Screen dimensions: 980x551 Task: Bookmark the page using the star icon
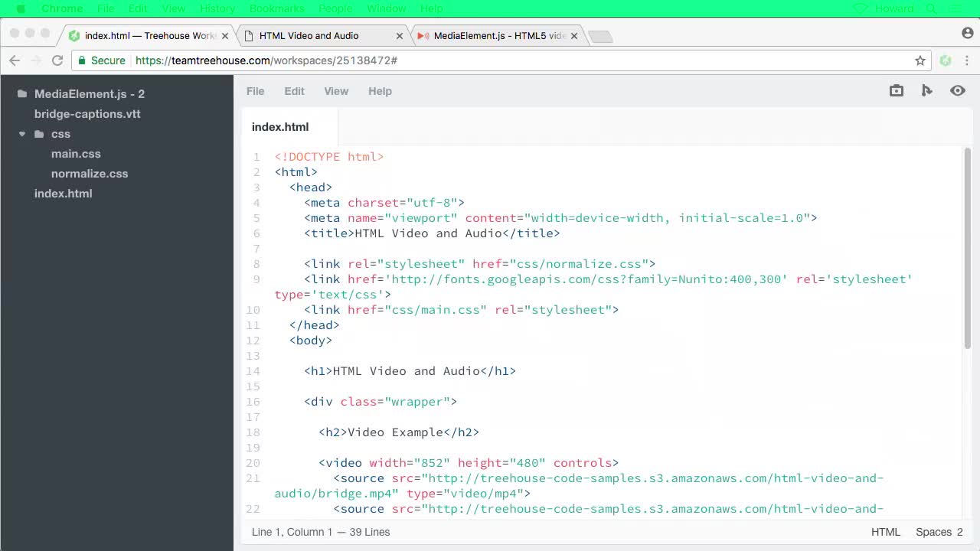[x=920, y=60]
